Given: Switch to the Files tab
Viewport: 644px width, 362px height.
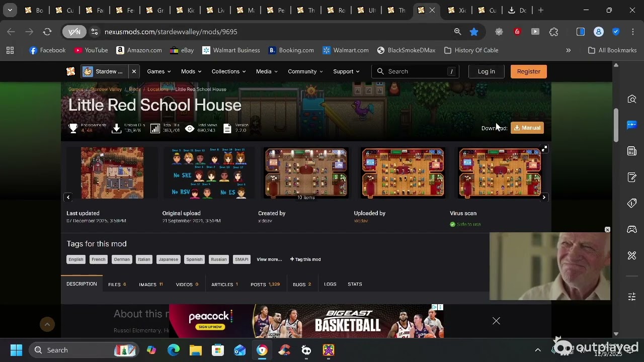Looking at the screenshot, I should 117,285.
